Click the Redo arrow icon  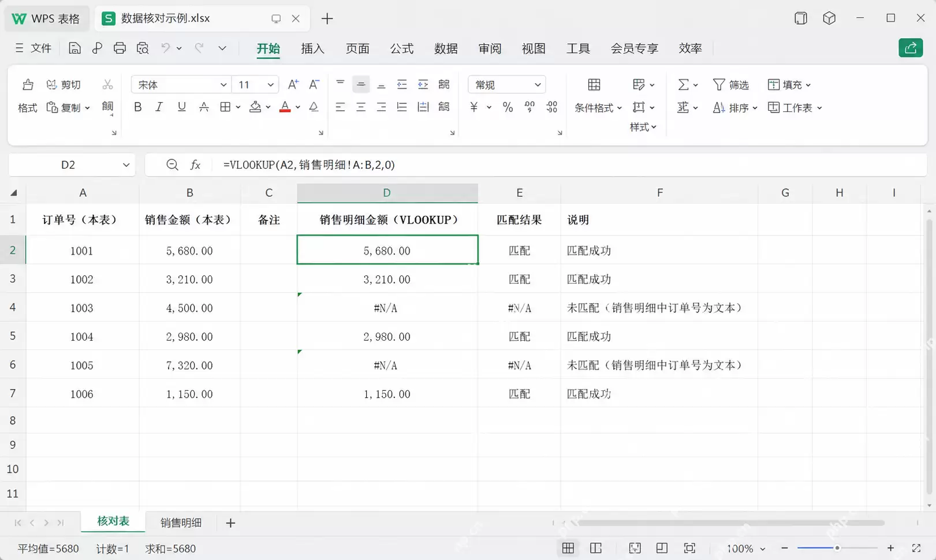[199, 48]
